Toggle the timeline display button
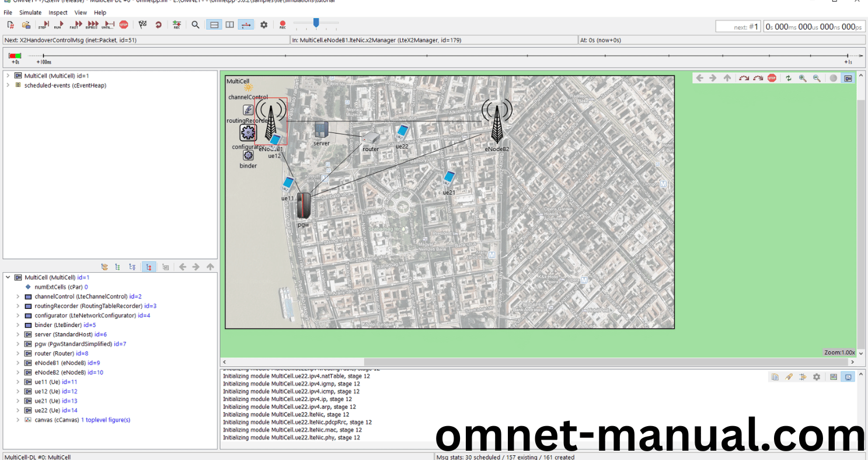The width and height of the screenshot is (868, 460). point(246,25)
